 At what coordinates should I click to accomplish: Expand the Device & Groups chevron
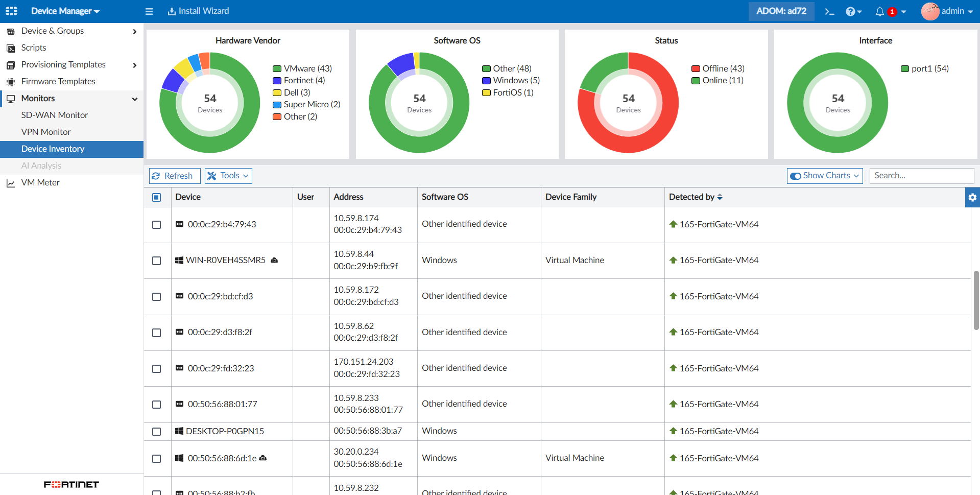(134, 31)
